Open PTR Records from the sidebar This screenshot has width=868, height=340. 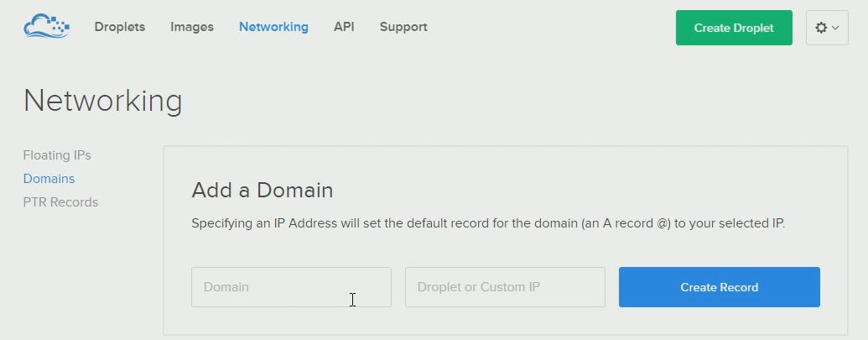pyautogui.click(x=60, y=202)
